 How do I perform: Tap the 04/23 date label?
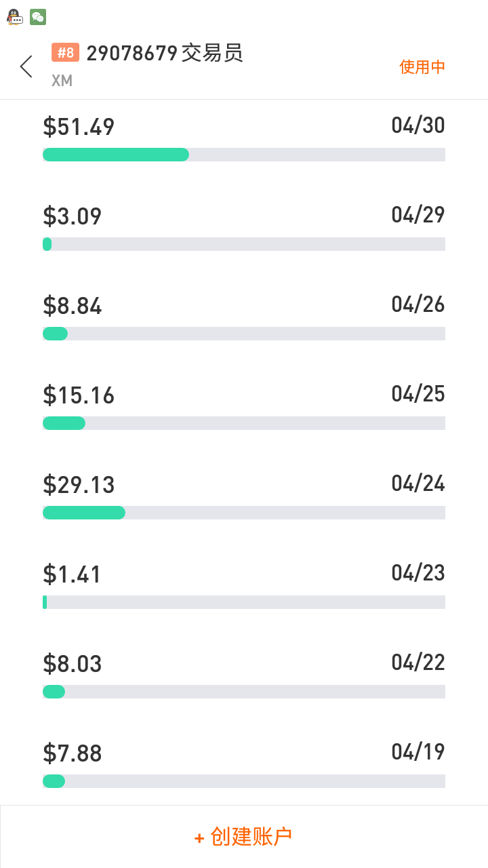(418, 573)
